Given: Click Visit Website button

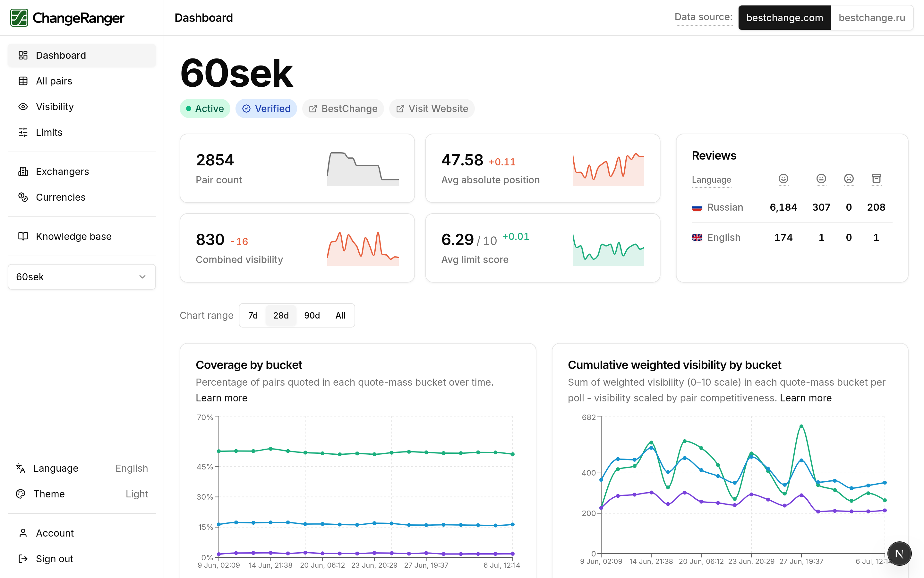Looking at the screenshot, I should tap(432, 109).
